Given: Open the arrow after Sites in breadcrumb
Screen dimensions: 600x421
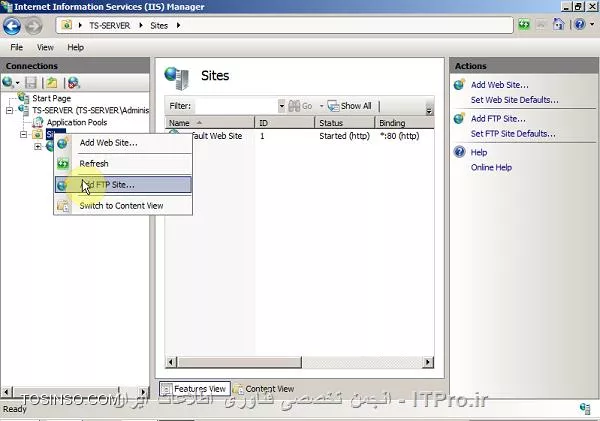Looking at the screenshot, I should [178, 26].
